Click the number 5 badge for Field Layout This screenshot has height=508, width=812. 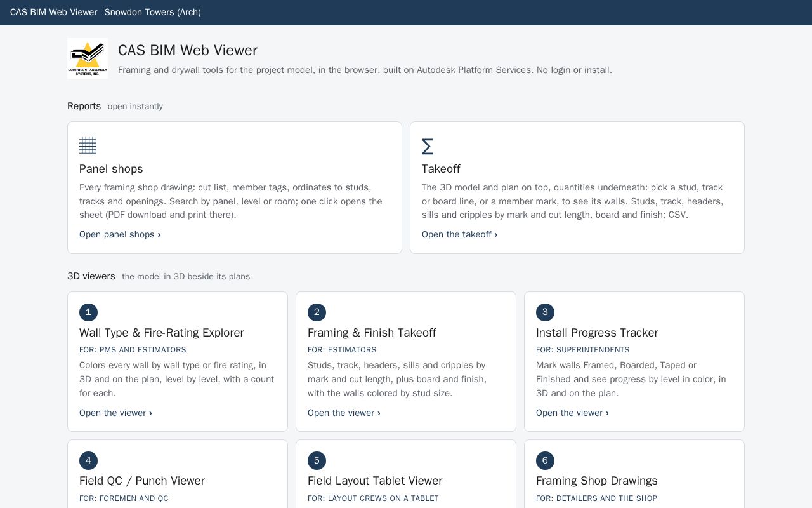click(317, 460)
